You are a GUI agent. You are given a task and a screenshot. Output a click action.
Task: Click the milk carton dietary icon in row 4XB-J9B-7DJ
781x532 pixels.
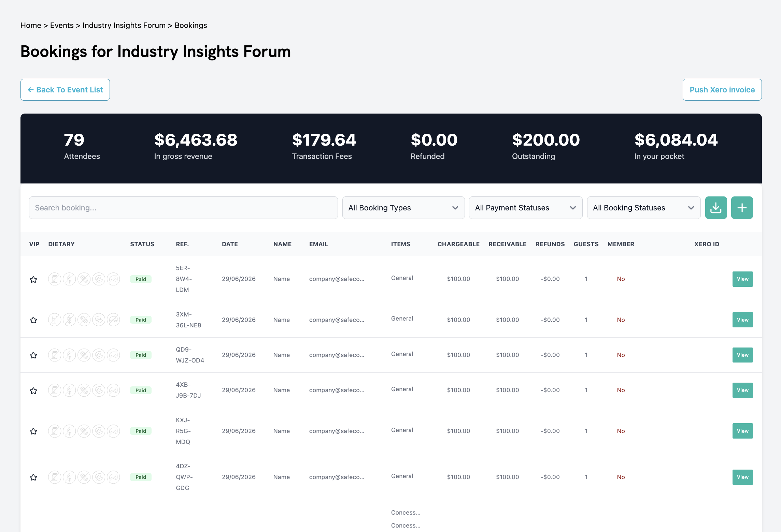pos(55,390)
